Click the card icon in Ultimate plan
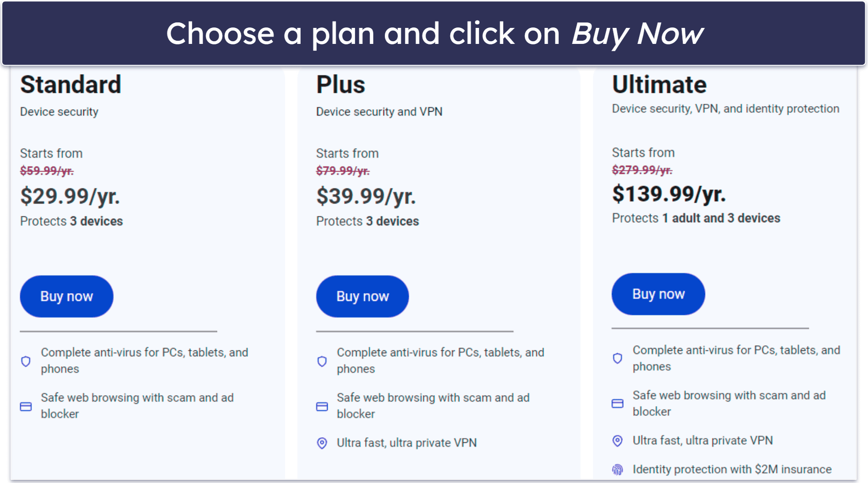Viewport: 868px width, 483px height. click(x=618, y=403)
